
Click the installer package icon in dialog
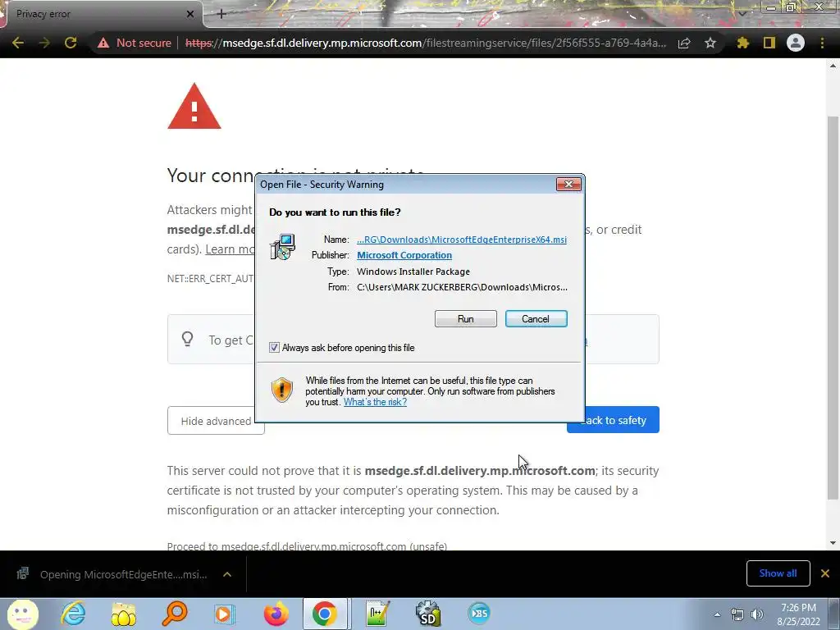(x=282, y=247)
